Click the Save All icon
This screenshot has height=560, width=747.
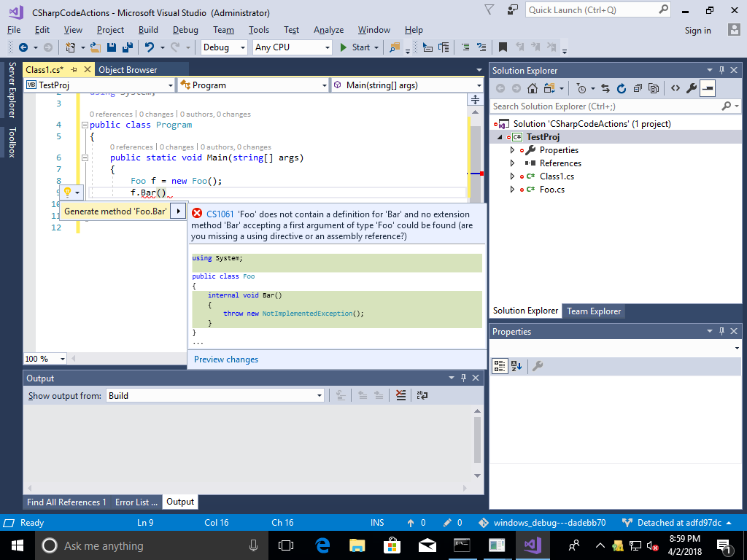pos(127,47)
